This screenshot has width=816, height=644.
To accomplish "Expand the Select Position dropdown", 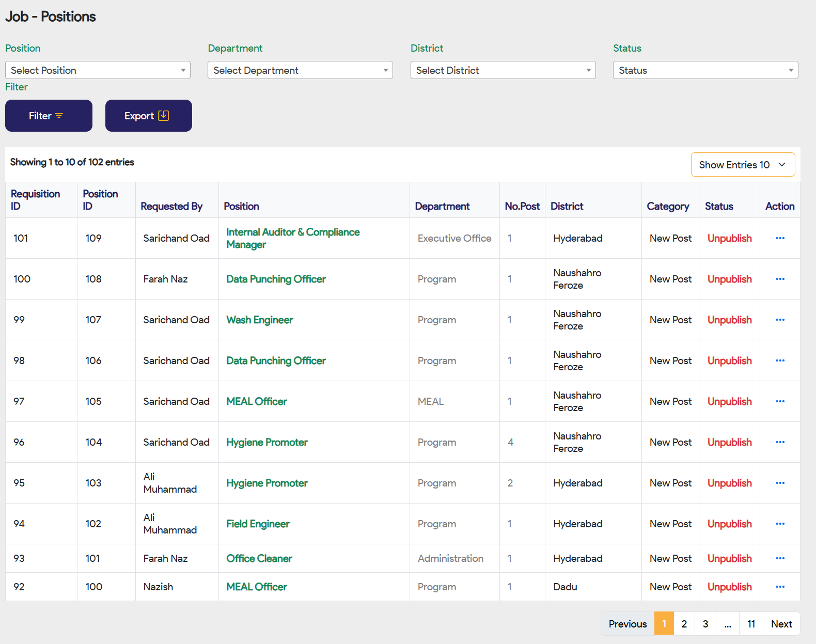I will [98, 70].
